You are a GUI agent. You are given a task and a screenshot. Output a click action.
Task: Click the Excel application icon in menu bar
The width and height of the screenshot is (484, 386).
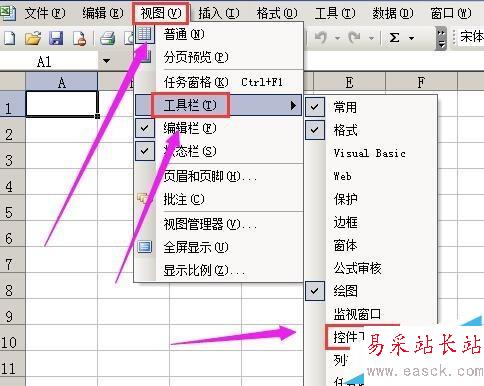(x=7, y=13)
